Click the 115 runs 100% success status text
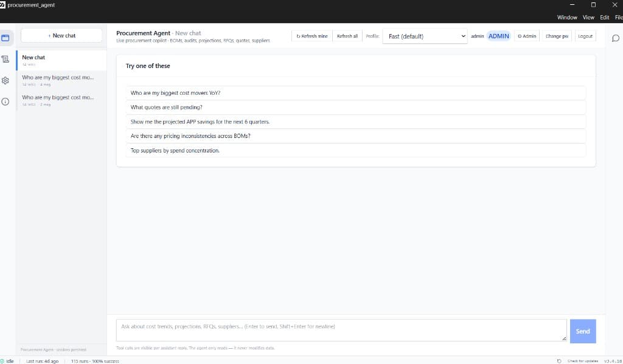Viewport: 623px width, 364px height. (95, 361)
